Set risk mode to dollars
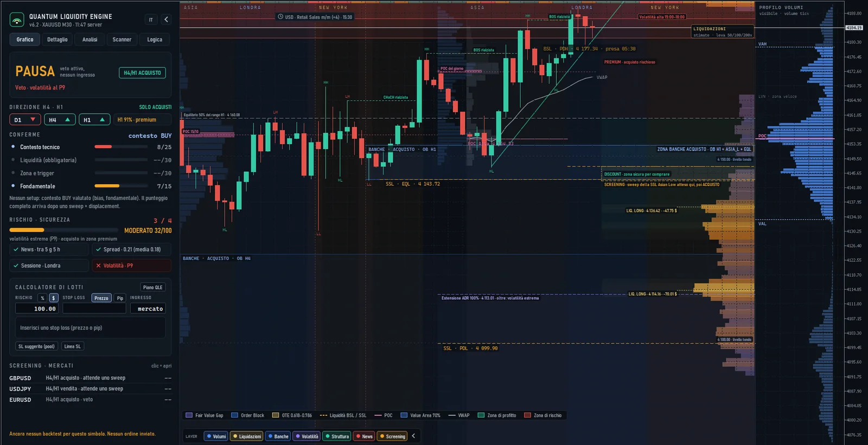This screenshot has height=445, width=868. coord(53,298)
